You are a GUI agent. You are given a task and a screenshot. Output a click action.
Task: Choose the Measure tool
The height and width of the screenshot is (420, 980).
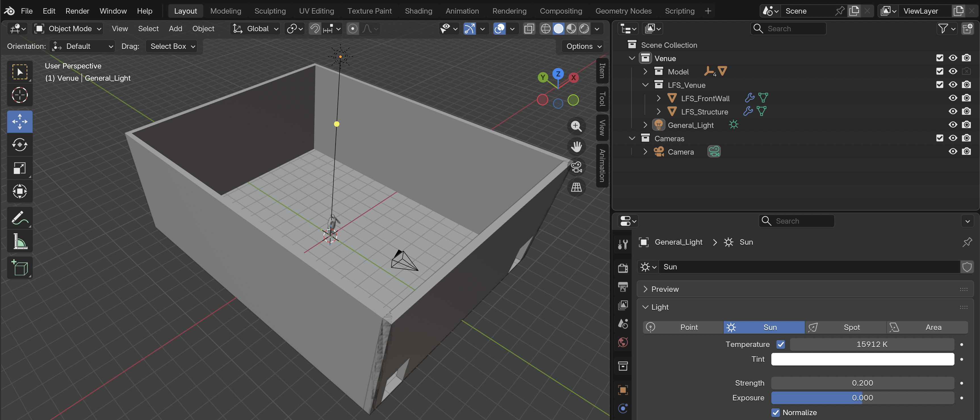point(19,242)
